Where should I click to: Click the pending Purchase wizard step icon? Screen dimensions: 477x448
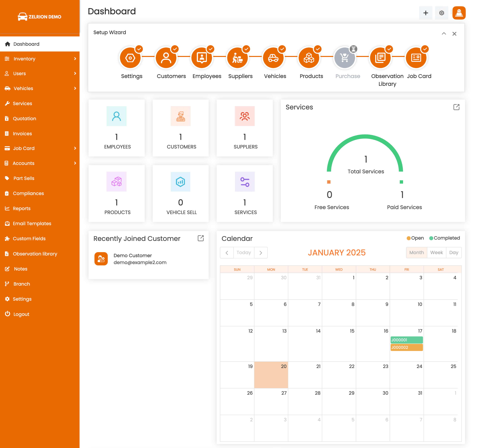pos(345,58)
